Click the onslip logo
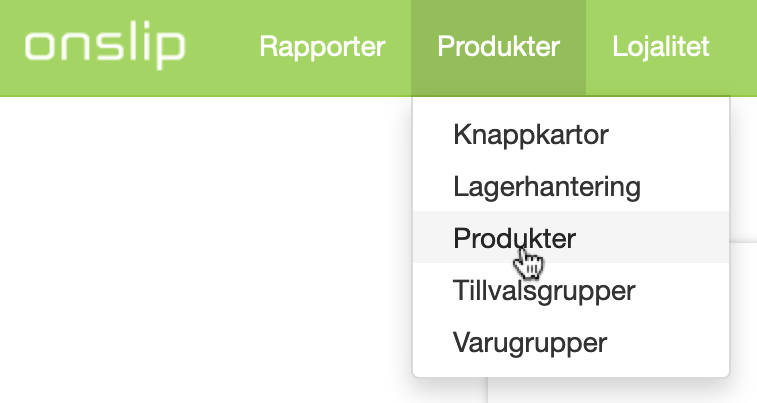Viewport: 757px width, 403px height. [105, 46]
